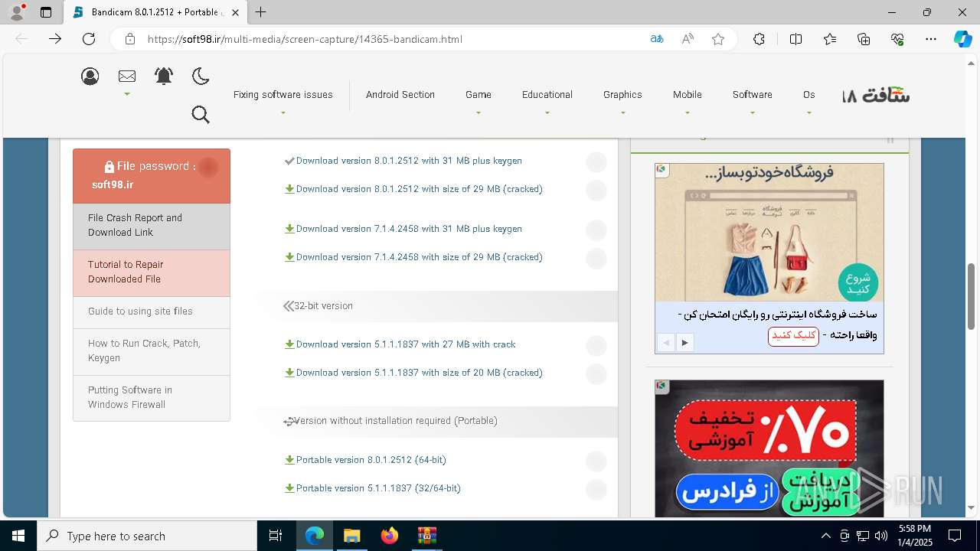
Task: Open Edge Settings and more menu
Action: click(931, 39)
